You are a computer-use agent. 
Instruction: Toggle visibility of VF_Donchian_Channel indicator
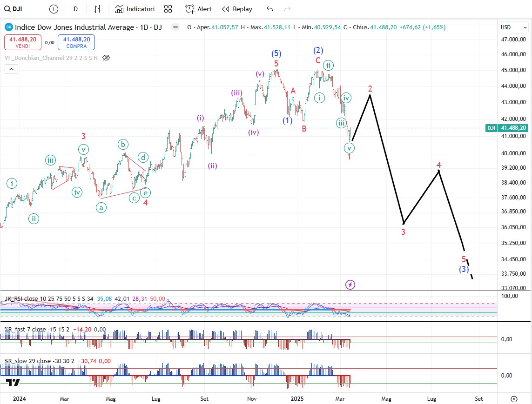(106, 58)
